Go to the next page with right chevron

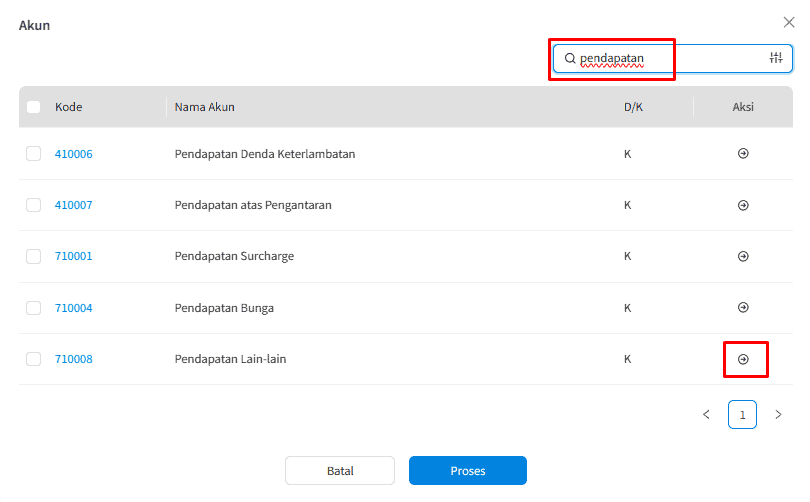(x=778, y=414)
